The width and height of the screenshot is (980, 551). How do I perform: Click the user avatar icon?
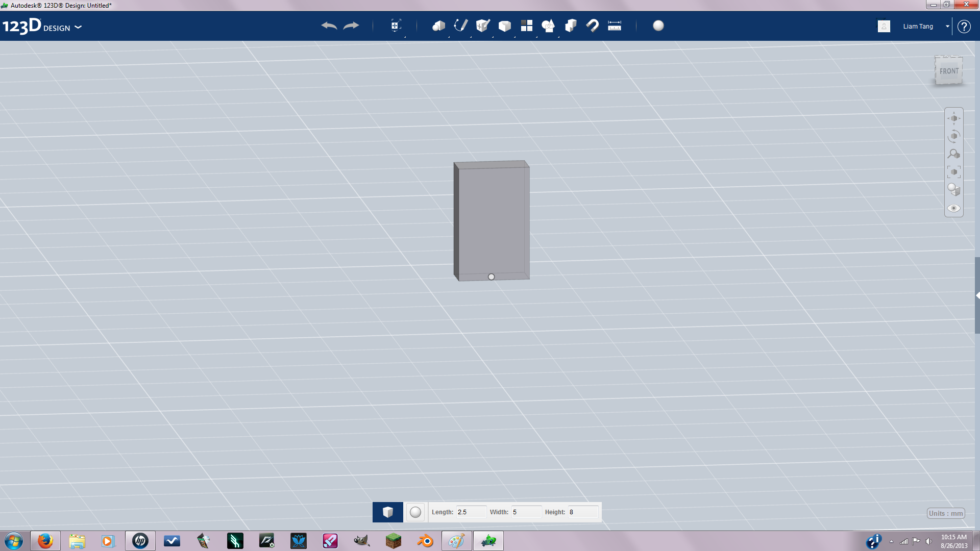pyautogui.click(x=884, y=26)
